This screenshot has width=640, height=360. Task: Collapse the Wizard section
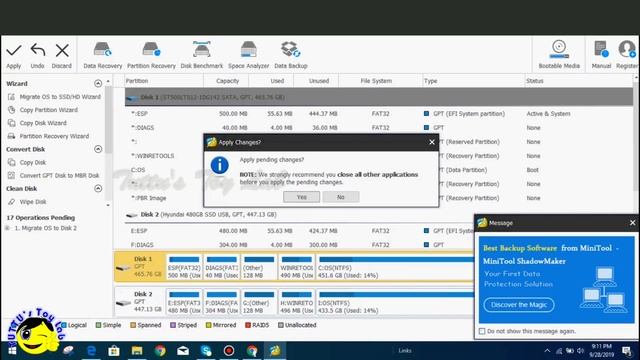pyautogui.click(x=98, y=83)
